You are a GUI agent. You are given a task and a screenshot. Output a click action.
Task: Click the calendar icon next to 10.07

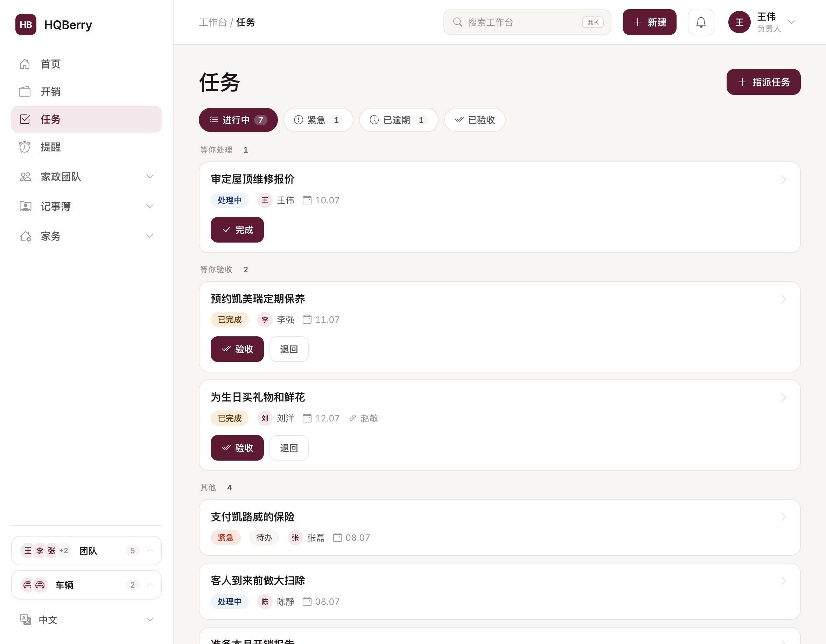(x=307, y=200)
